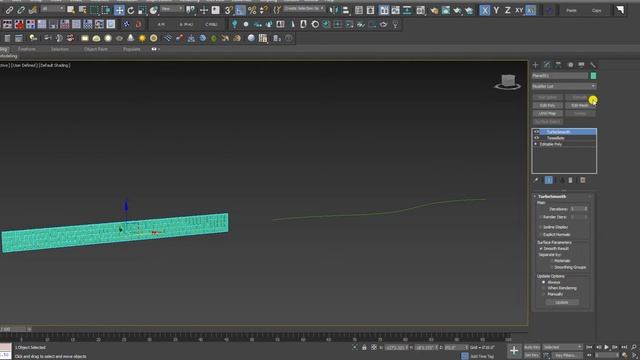
Task: Enable the Explicit Normals checkbox
Action: click(540, 235)
